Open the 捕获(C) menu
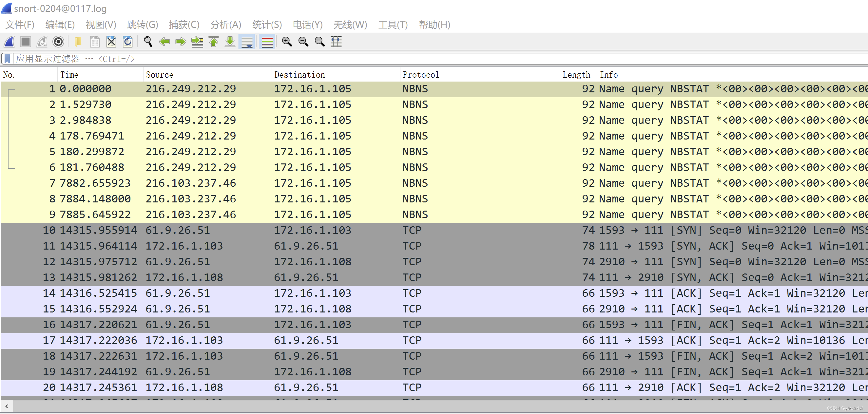Screen dimensions: 868x414 (184, 25)
